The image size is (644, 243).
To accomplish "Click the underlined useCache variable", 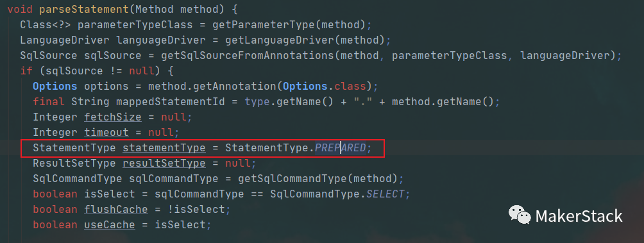I will tap(110, 225).
